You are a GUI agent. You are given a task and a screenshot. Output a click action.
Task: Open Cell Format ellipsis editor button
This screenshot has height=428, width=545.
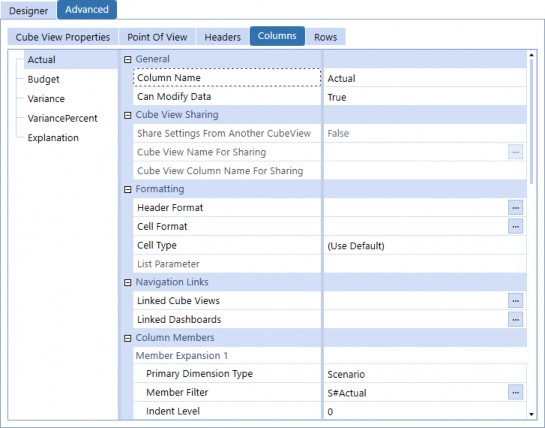(515, 226)
